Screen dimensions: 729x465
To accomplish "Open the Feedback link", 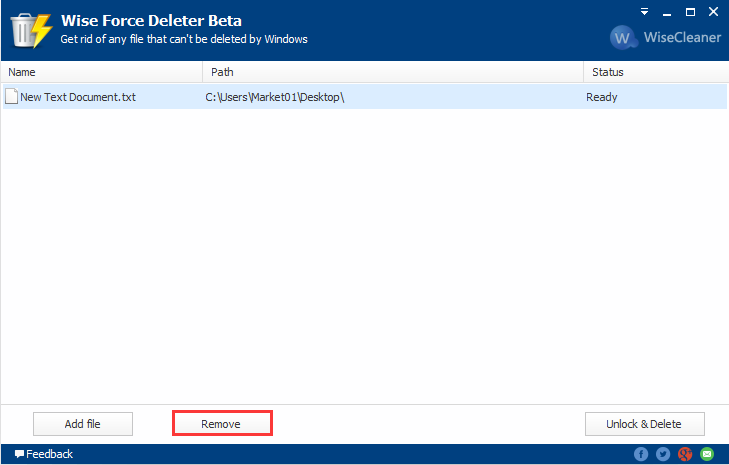I will 49,454.
